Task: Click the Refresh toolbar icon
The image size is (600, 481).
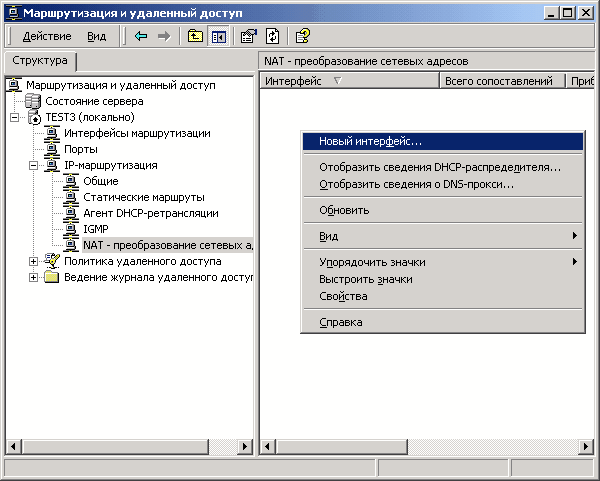Action: [x=271, y=36]
